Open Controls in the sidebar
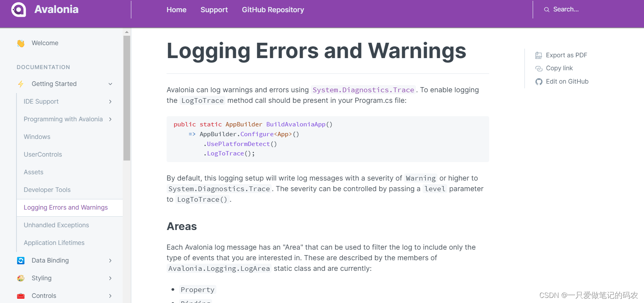Viewport: 644px width, 303px height. pyautogui.click(x=44, y=296)
